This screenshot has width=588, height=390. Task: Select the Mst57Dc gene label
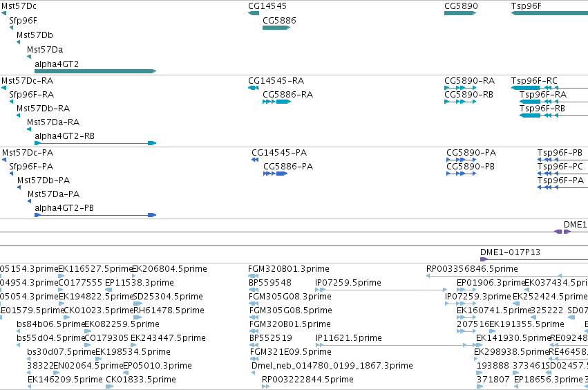tap(19, 6)
